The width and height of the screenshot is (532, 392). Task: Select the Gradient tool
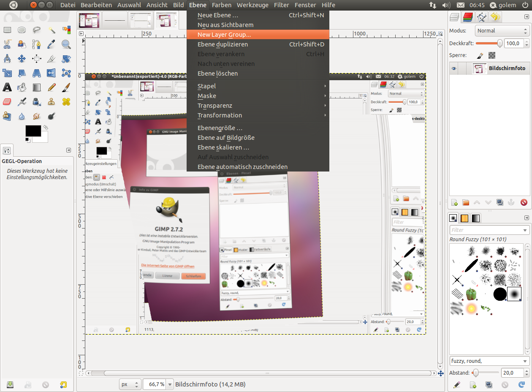click(x=37, y=87)
